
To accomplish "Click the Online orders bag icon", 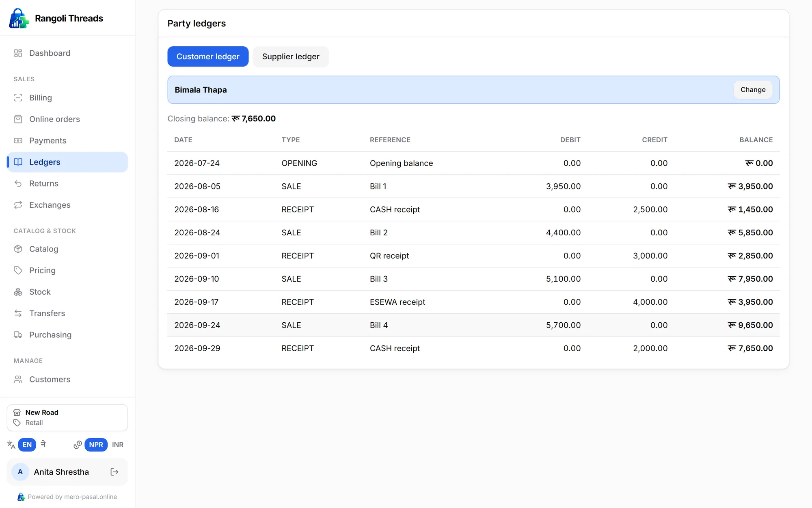I will click(18, 119).
